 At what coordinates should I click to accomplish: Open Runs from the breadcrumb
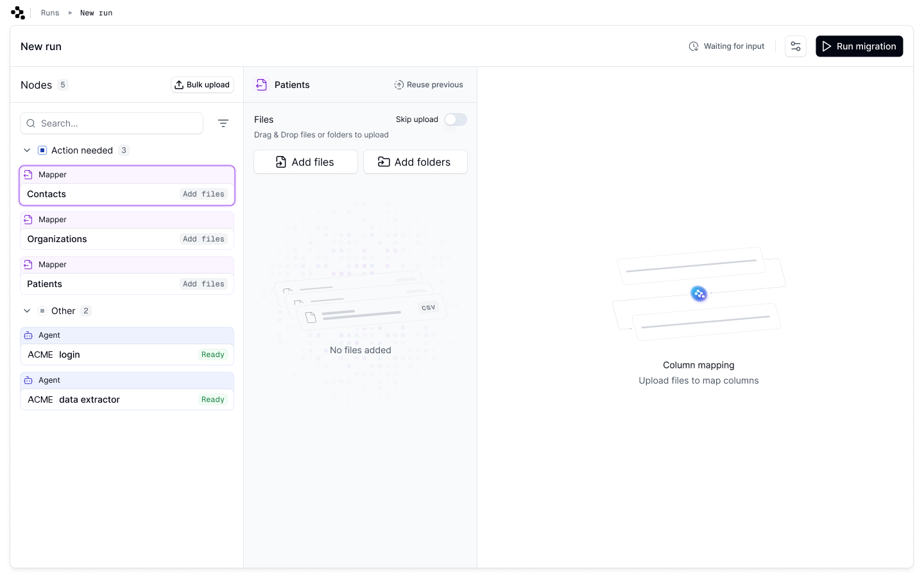(50, 12)
